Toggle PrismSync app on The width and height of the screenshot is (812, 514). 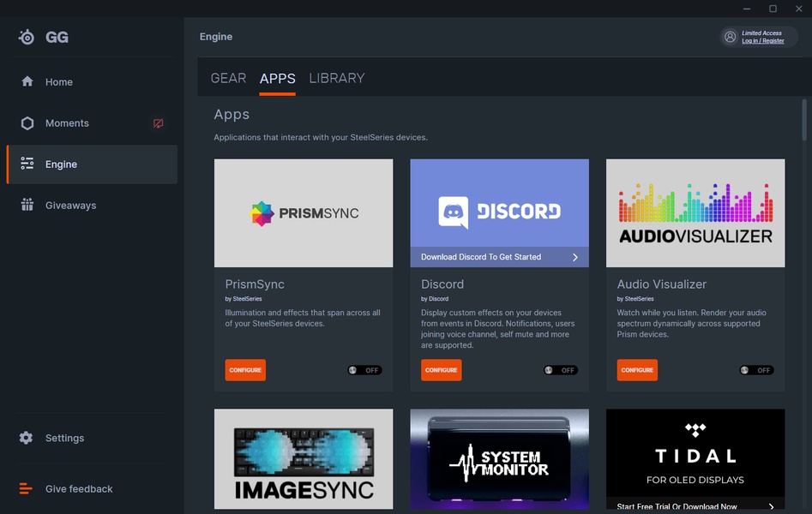click(x=364, y=370)
